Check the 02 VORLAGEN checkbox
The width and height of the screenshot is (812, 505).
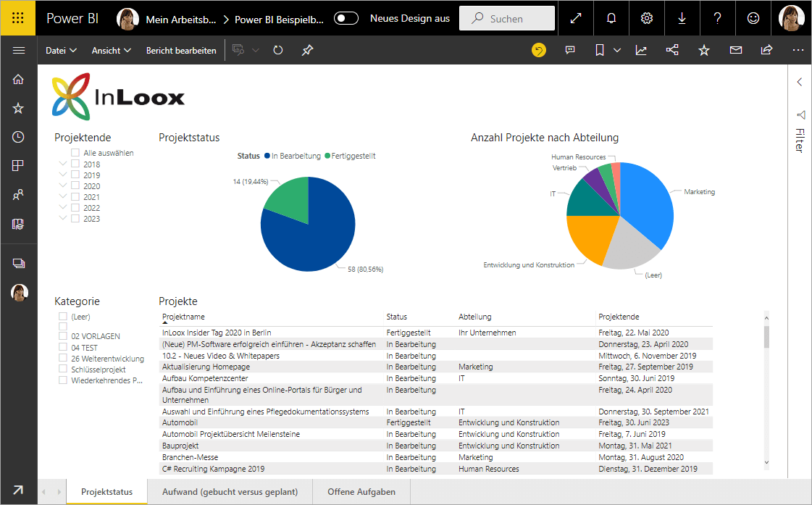point(63,335)
